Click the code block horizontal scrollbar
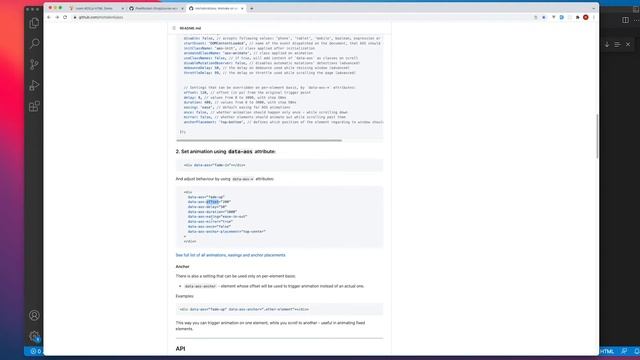This screenshot has width=640, height=360. pos(259,140)
